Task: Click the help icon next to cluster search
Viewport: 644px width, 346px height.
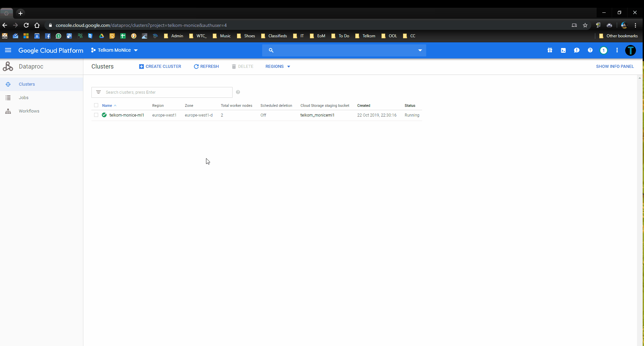Action: (238, 92)
